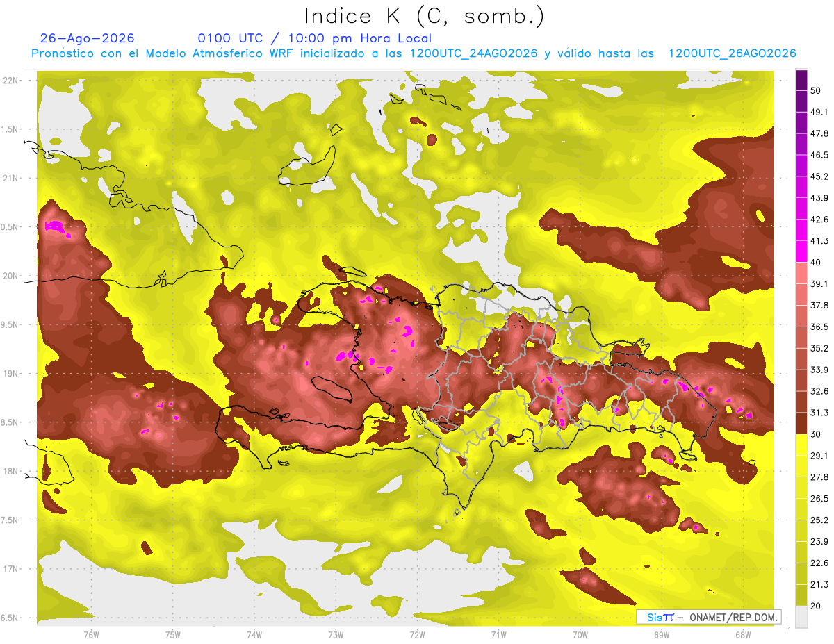Screen dimensions: 834x644
Task: Click the latitude label "21N"
Action: click(x=12, y=178)
